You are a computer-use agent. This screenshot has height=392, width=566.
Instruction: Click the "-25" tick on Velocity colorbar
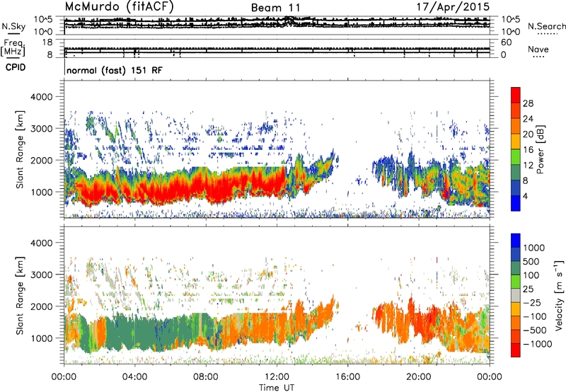tap(532, 303)
